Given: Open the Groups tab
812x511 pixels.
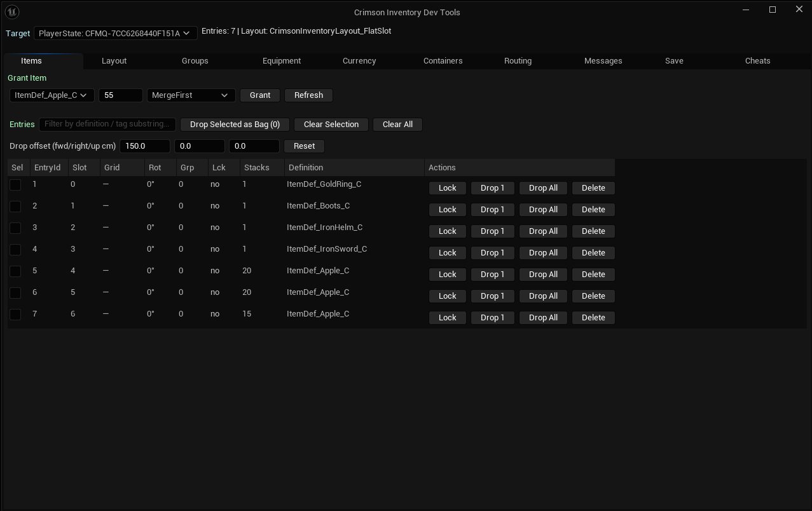Looking at the screenshot, I should [x=195, y=61].
